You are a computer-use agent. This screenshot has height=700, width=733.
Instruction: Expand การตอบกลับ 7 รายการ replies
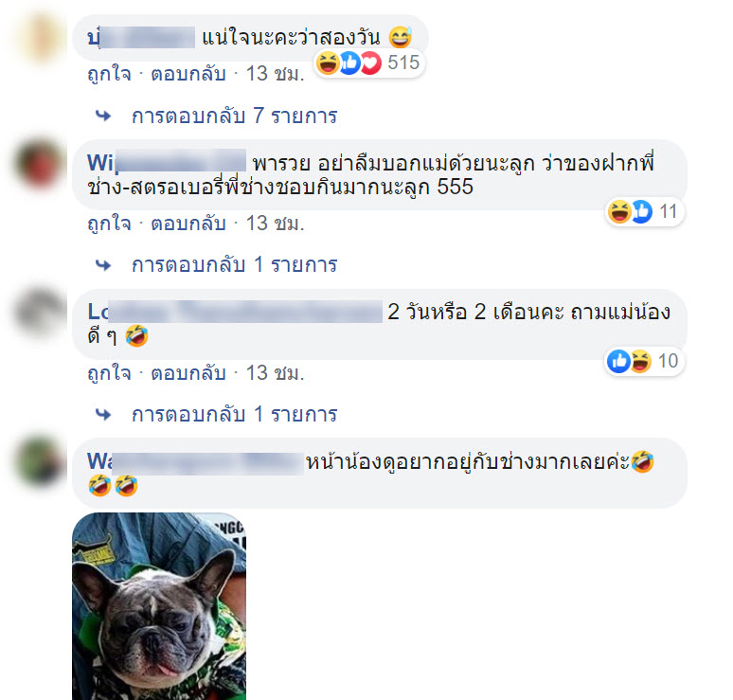(x=234, y=116)
